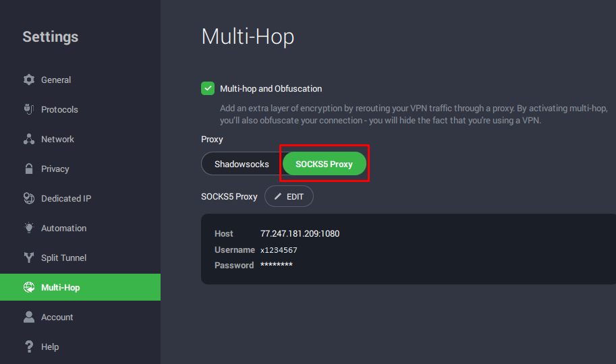Click the masked password value
Screen dimensions: 616x364
[276, 266]
